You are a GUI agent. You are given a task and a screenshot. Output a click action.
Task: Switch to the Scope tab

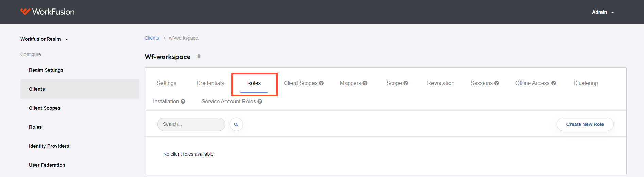click(394, 83)
